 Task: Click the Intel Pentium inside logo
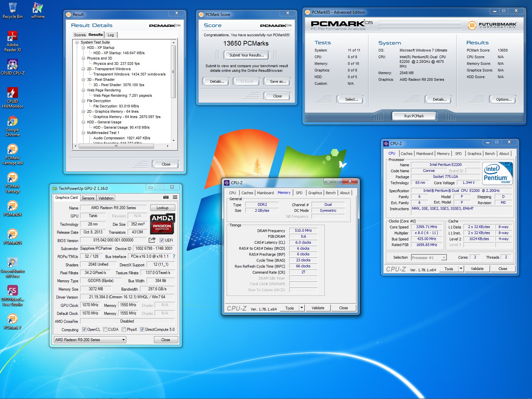pyautogui.click(x=497, y=173)
